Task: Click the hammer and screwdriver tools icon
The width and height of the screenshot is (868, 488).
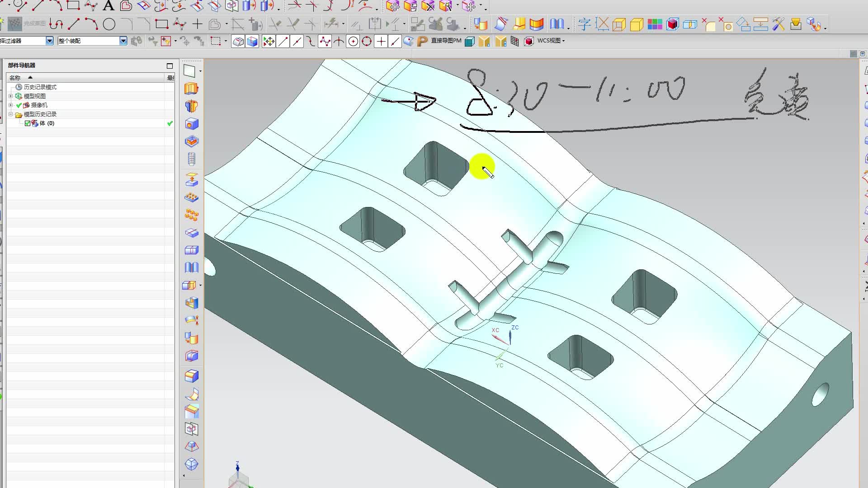Action: tap(778, 24)
